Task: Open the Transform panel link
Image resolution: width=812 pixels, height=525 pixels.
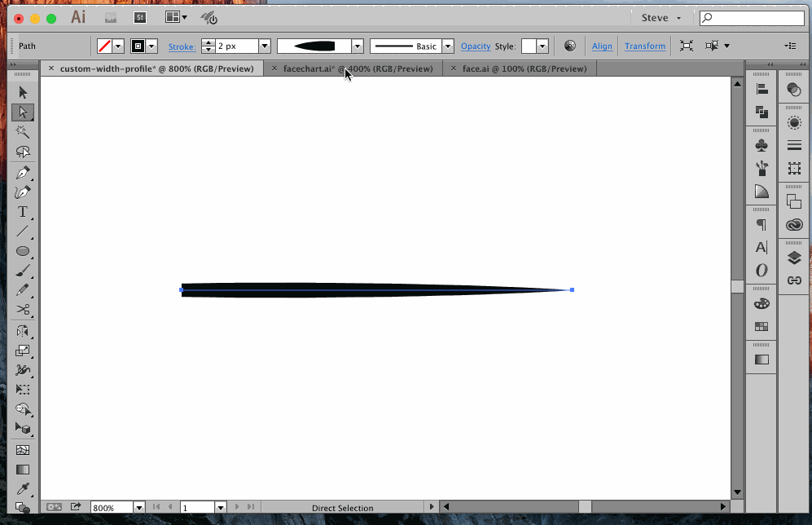Action: (x=645, y=46)
